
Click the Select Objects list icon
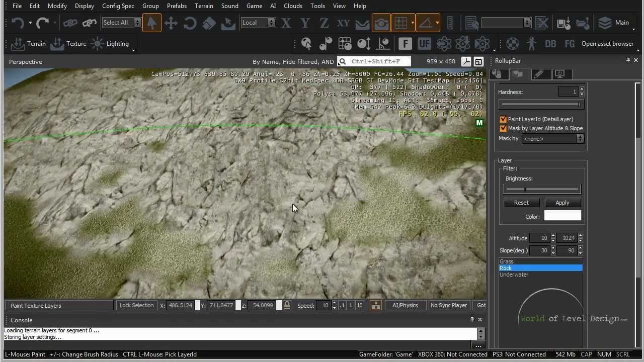pyautogui.click(x=472, y=23)
